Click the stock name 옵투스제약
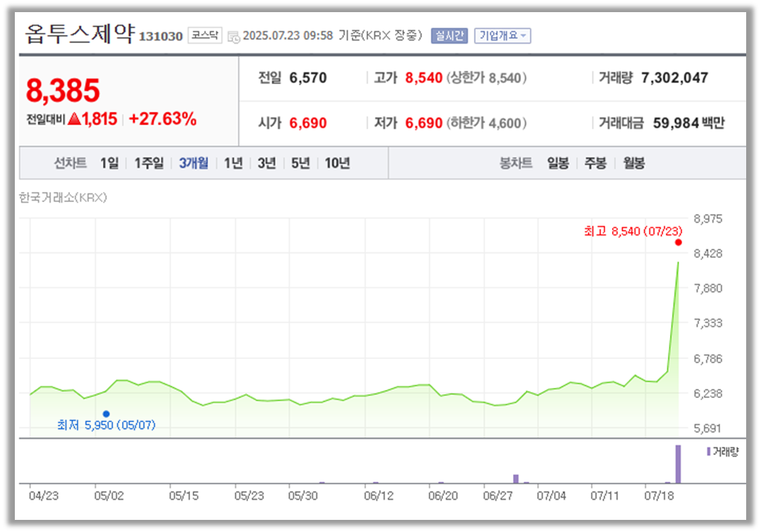 click(80, 34)
